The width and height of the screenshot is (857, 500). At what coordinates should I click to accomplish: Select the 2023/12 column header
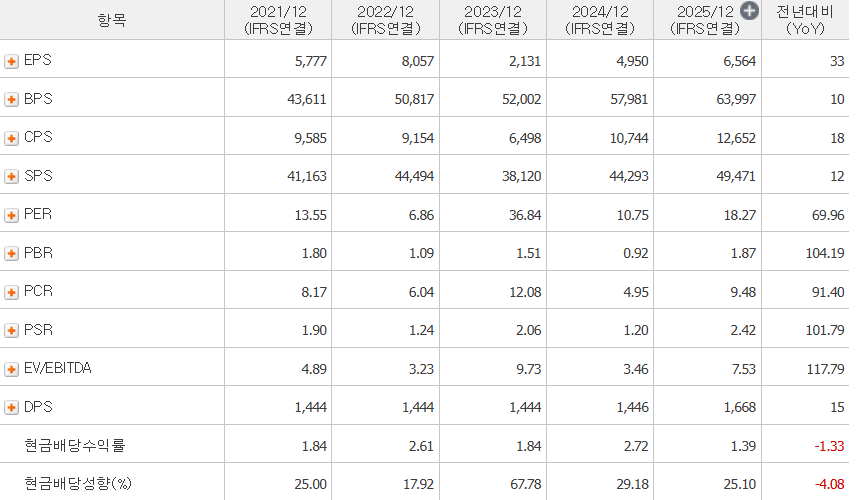point(492,20)
